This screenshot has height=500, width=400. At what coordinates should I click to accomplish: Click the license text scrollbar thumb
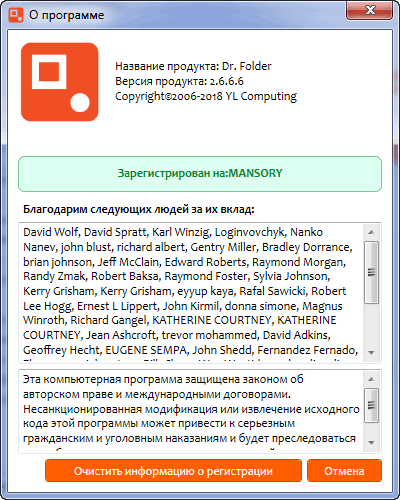[x=371, y=405]
